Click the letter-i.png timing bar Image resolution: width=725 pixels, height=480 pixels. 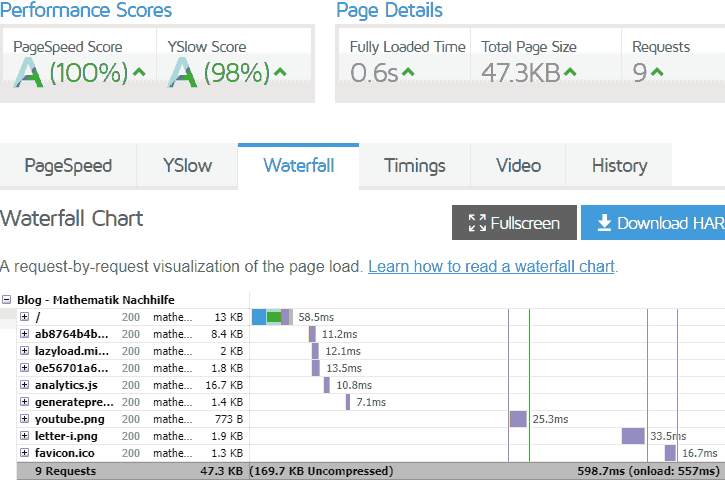(633, 436)
